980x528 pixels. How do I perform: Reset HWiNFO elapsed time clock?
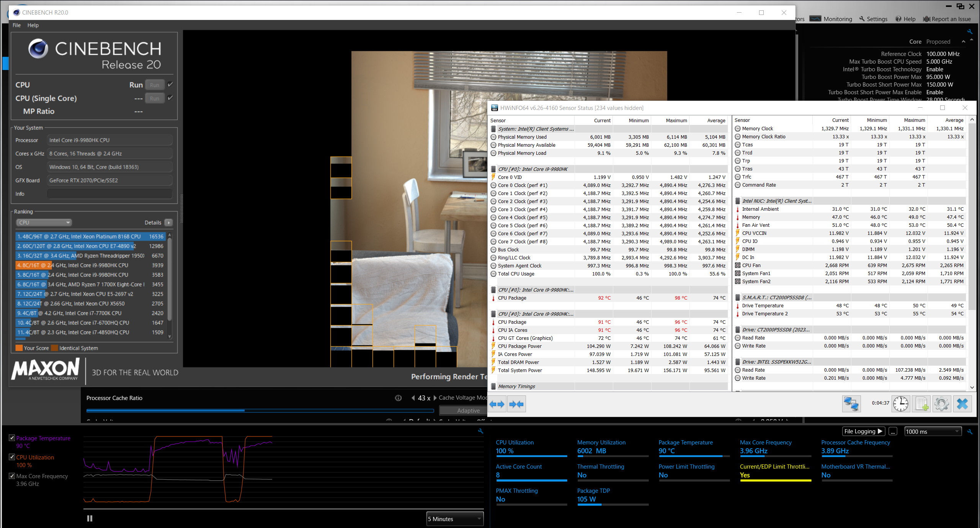pyautogui.click(x=901, y=404)
